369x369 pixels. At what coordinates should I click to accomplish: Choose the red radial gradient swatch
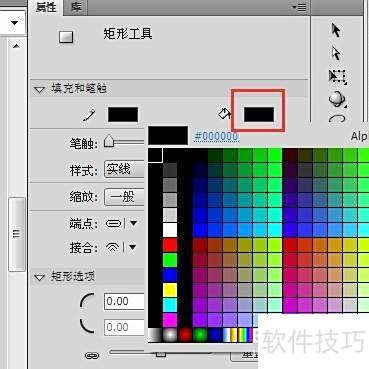tap(185, 335)
